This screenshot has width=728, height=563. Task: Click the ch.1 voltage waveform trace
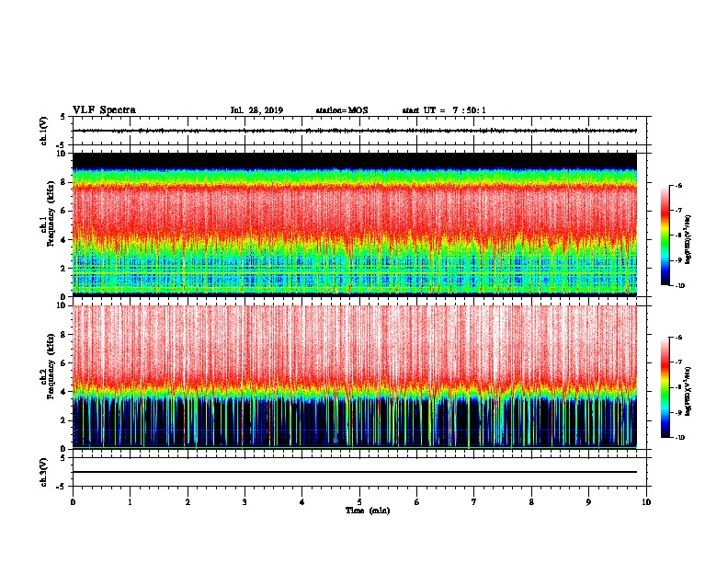click(355, 131)
